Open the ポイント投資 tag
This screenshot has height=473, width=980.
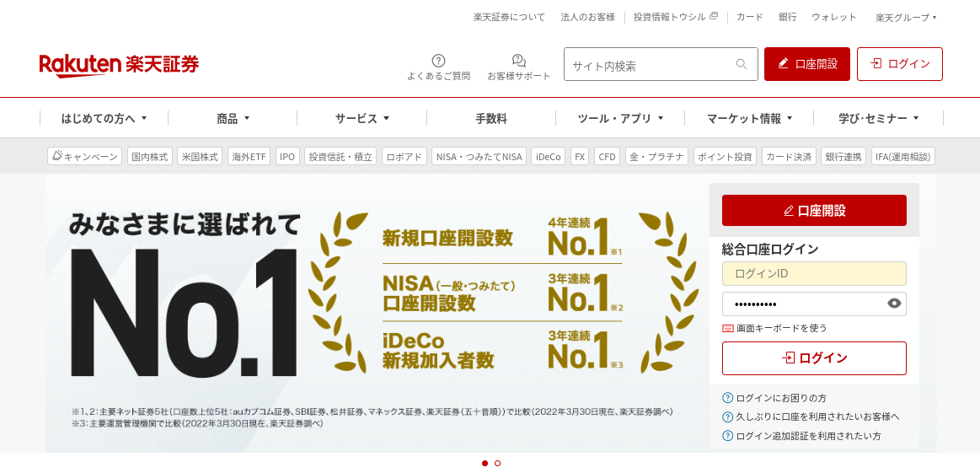725,157
